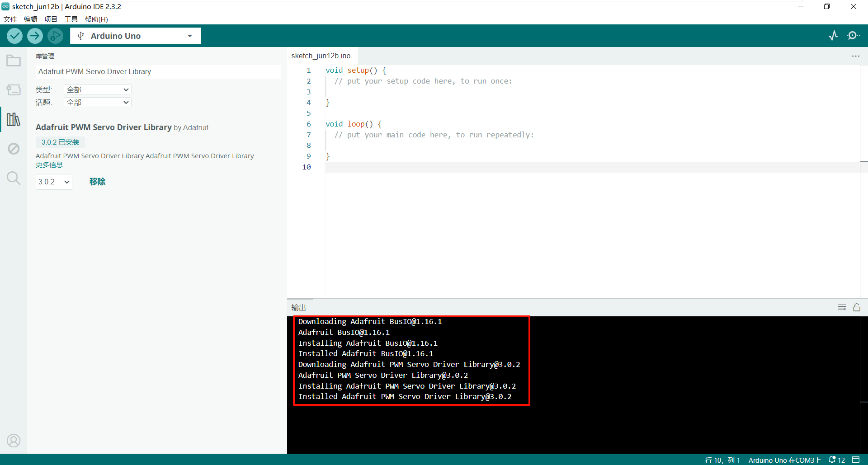Open the 编辑 menu

[30, 19]
